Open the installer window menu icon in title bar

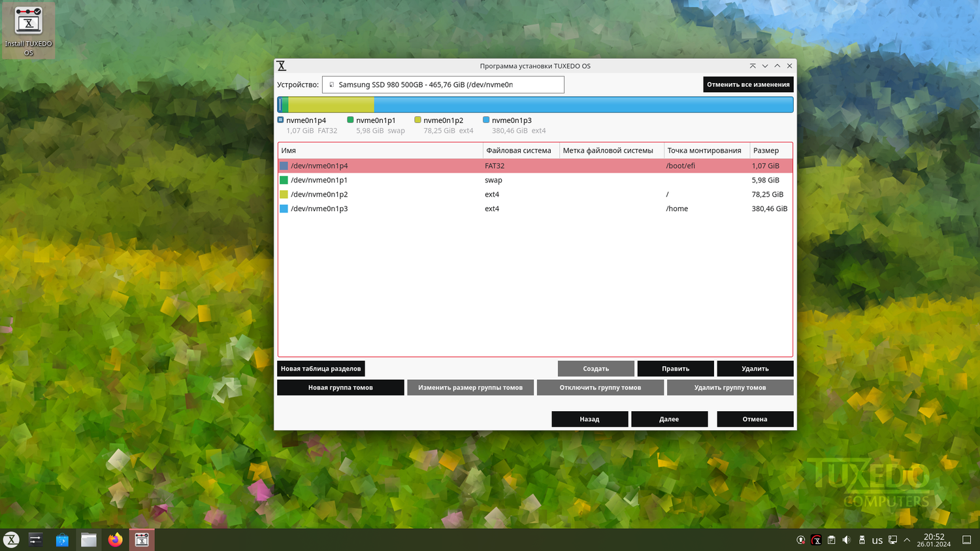(282, 66)
